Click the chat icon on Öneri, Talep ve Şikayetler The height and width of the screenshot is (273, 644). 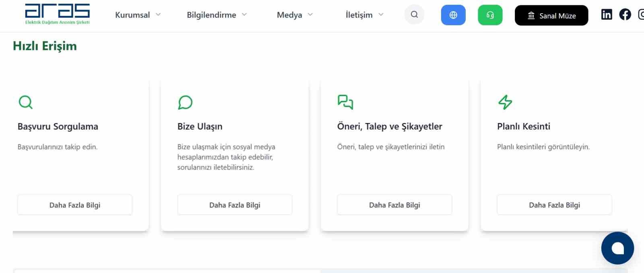tap(345, 103)
